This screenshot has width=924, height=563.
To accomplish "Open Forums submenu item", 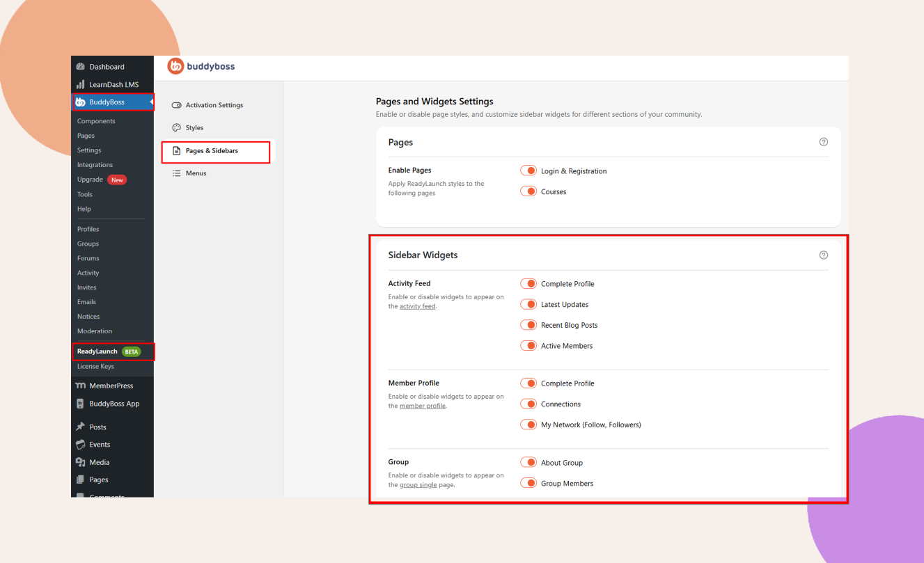I will [88, 258].
